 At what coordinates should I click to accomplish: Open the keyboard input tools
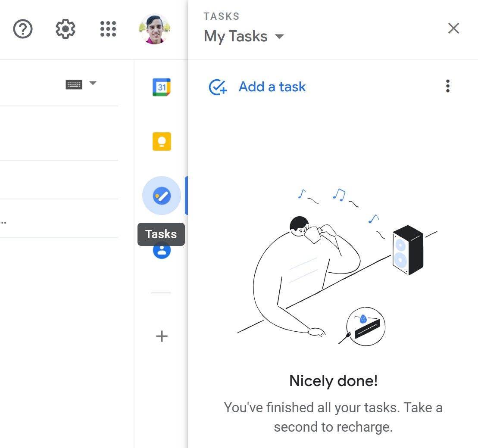pyautogui.click(x=74, y=84)
